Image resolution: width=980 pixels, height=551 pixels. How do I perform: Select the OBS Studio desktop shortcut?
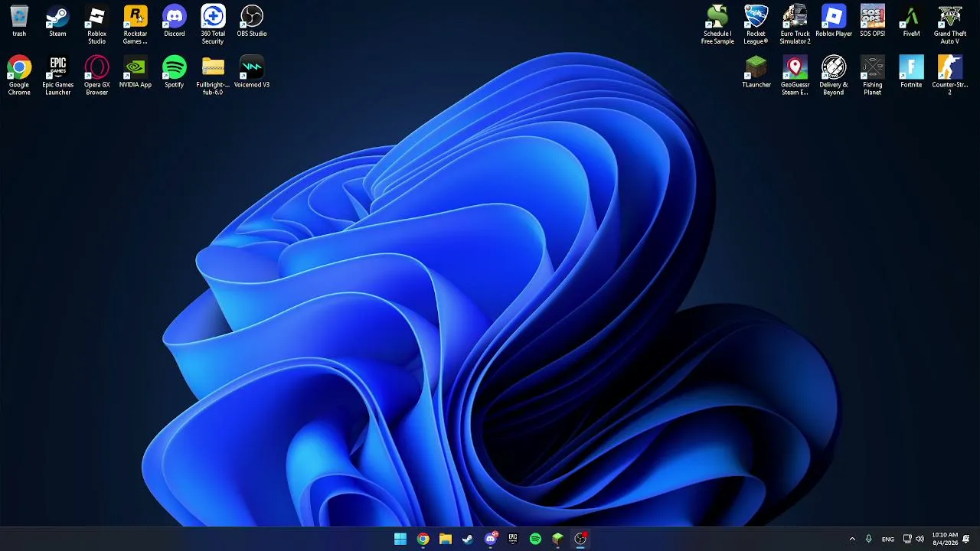(x=252, y=21)
